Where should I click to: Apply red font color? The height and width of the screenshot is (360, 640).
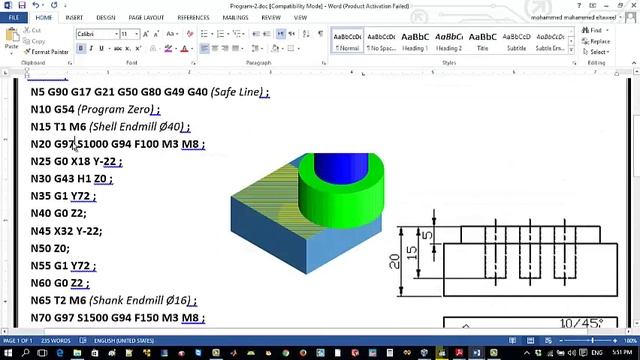point(184,49)
